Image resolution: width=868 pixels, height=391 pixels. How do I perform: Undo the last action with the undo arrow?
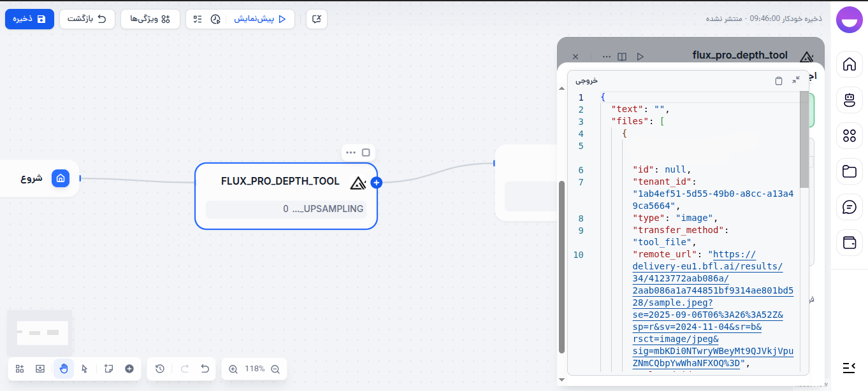click(204, 369)
